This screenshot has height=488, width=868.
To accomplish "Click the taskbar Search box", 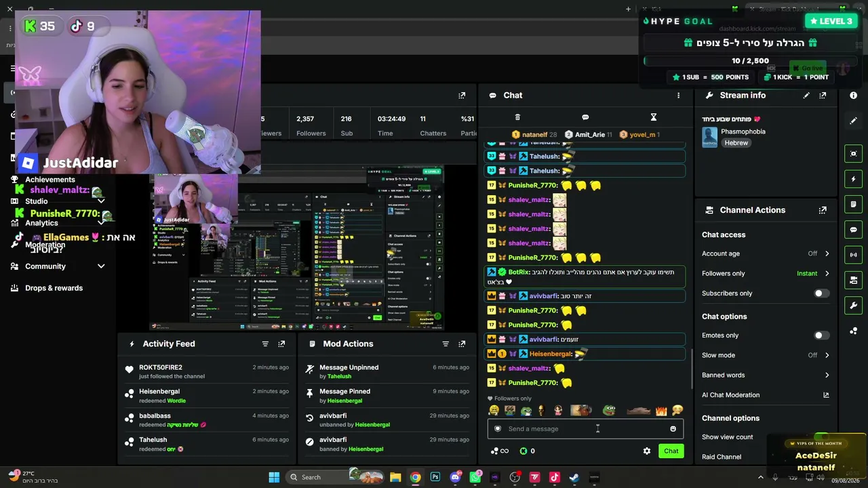I will (336, 477).
